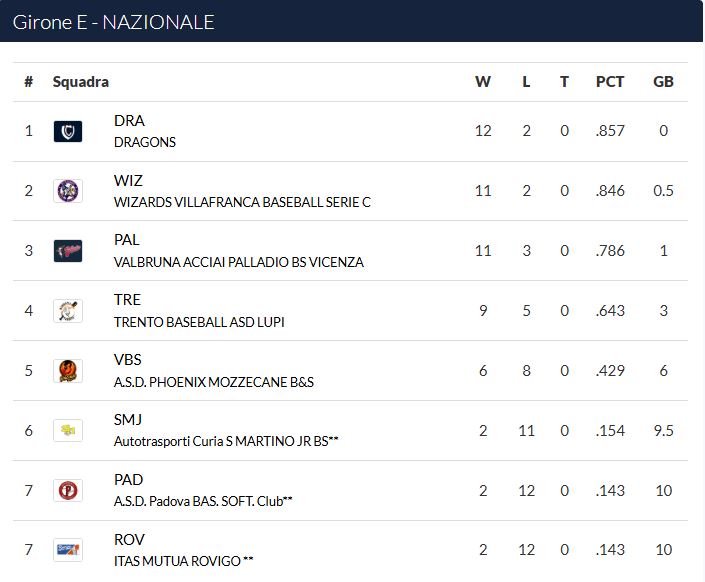Select VALBRUNA ACCIAI PALLADIO BS VICENZA
705x582 pixels.
[239, 262]
